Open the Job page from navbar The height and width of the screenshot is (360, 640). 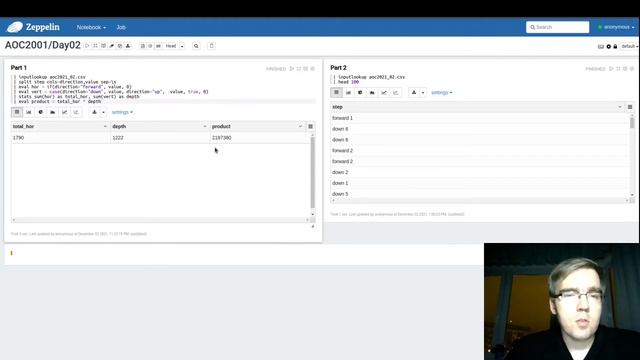(121, 27)
